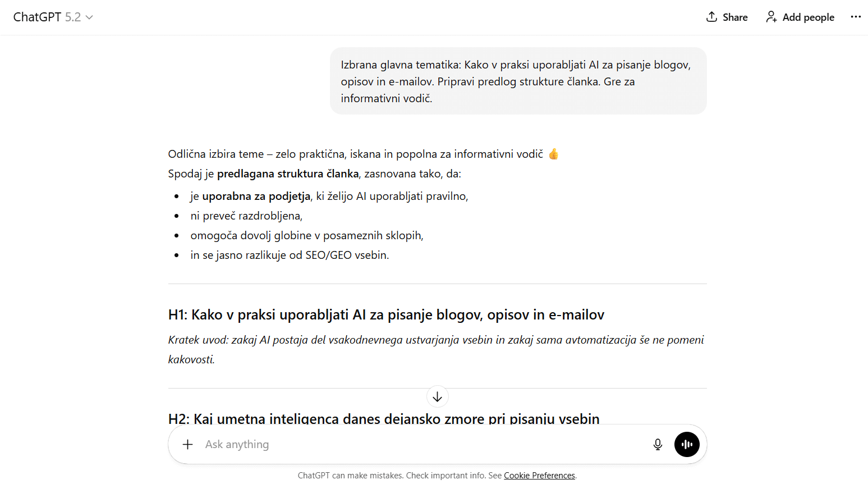Open the Share dialog icon
868x484 pixels.
click(x=711, y=17)
